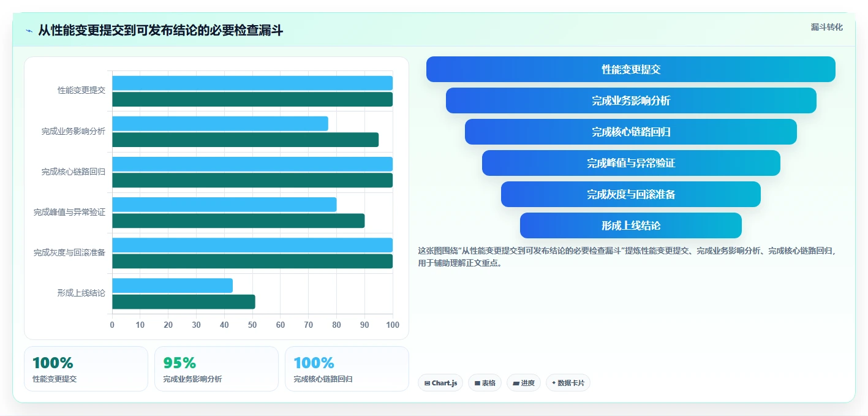
Task: Click chart axis label 形成上线结论
Action: [81, 293]
